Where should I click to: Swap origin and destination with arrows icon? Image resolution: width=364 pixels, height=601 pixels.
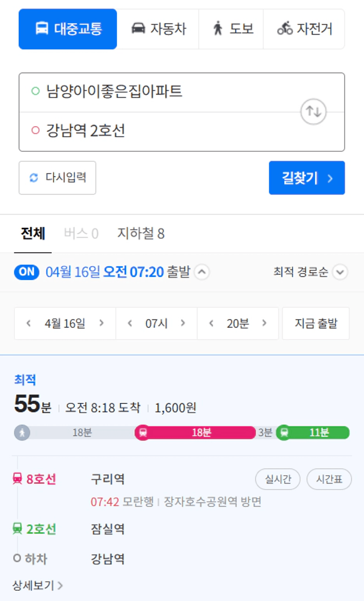click(x=313, y=111)
